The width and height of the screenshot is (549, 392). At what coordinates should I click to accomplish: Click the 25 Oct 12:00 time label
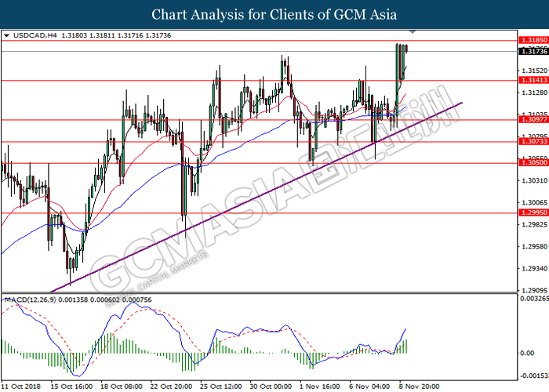pos(221,387)
